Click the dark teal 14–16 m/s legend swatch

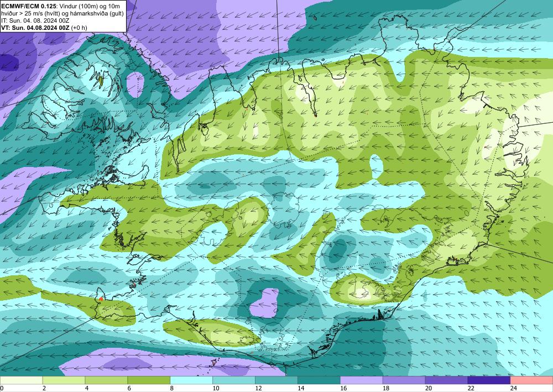coord(319,380)
